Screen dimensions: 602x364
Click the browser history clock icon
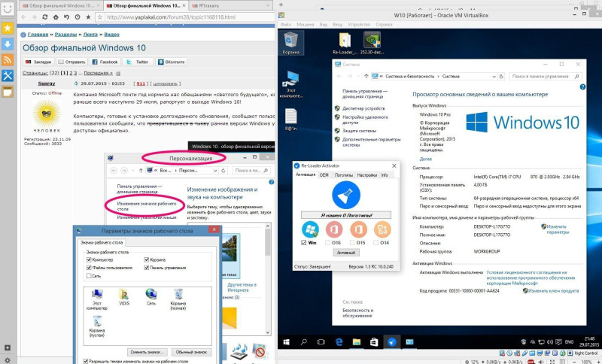click(78, 17)
